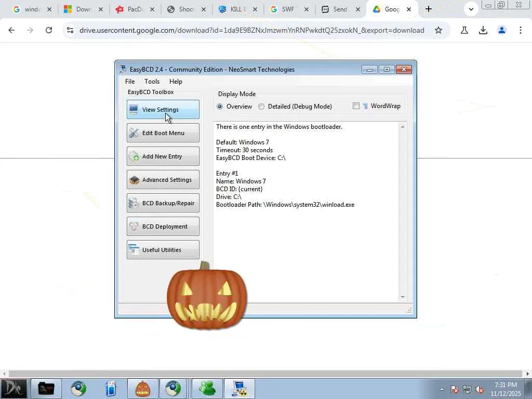Image resolution: width=532 pixels, height=399 pixels.
Task: Open the tab search dropdown arrow
Action: tap(471, 9)
